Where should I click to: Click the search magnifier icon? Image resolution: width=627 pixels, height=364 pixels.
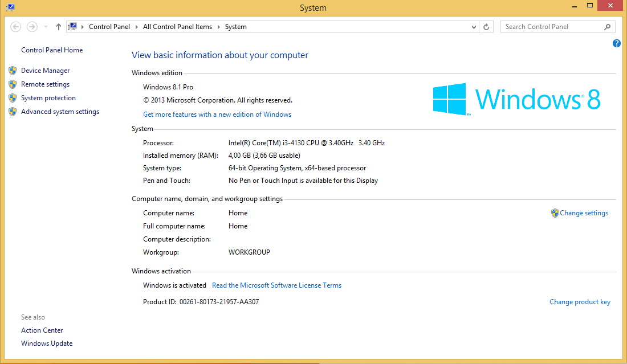(608, 27)
